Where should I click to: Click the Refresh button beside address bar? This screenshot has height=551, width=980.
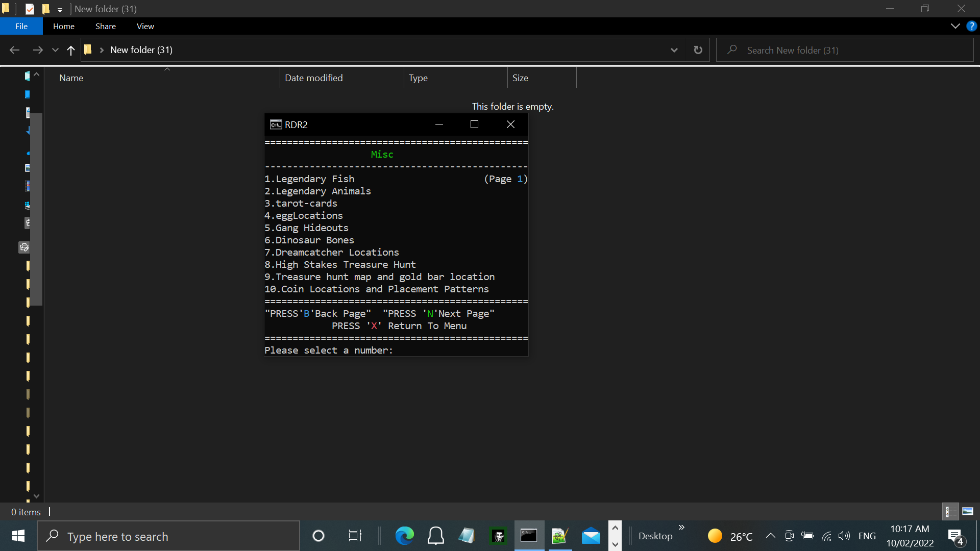pyautogui.click(x=698, y=50)
